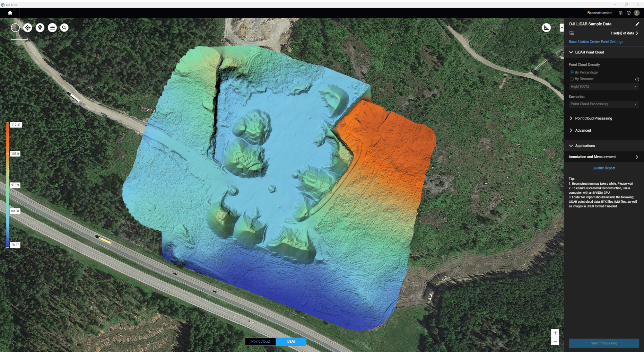Click the pencil icon to rename DJI LiDAR Sample Data
Screen dimensions: 644x352
[x=637, y=24]
